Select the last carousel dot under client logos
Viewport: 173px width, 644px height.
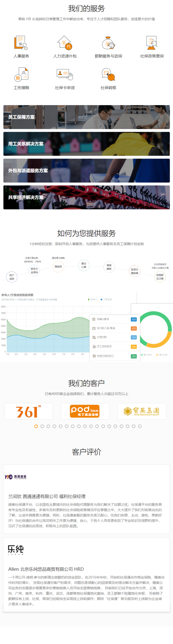coord(140,426)
